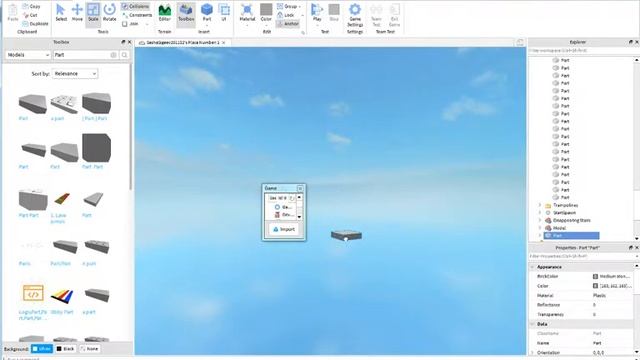The width and height of the screenshot is (640, 360).
Task: Toggle the Join checkbox
Action: (130, 24)
